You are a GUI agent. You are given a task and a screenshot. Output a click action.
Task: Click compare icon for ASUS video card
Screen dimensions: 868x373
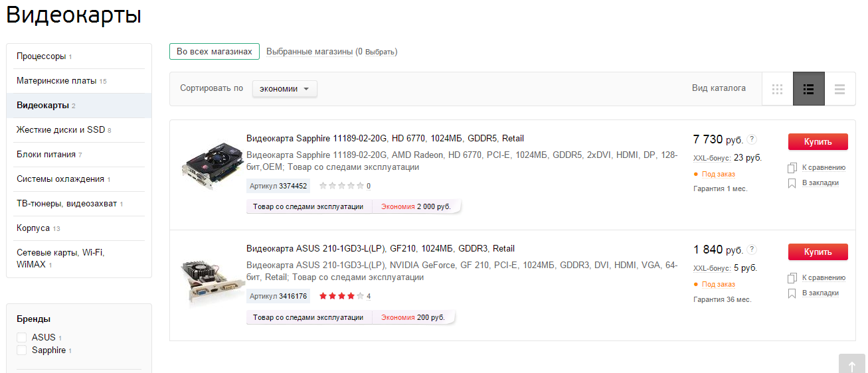click(792, 278)
